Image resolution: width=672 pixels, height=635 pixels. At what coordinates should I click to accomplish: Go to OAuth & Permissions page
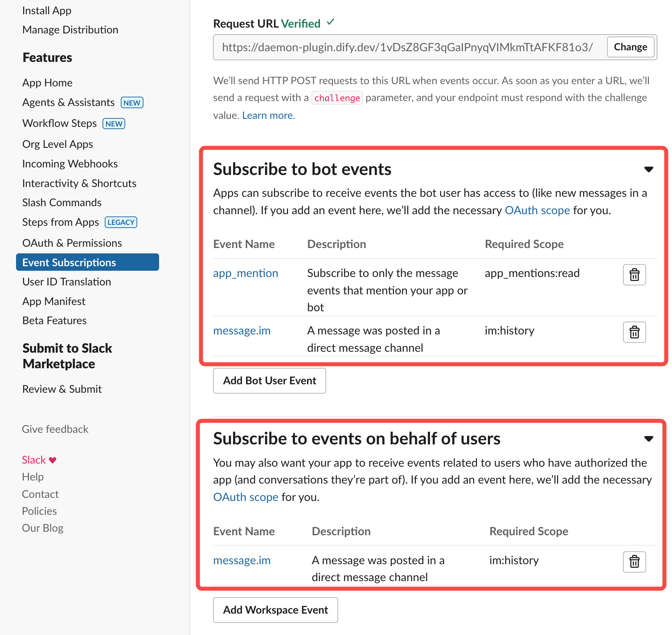tap(72, 243)
